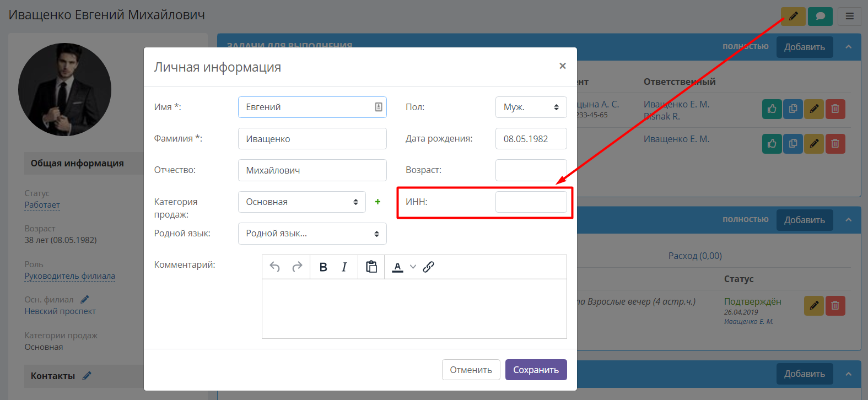Click the Возраст input field
The image size is (868, 400).
[x=531, y=170]
